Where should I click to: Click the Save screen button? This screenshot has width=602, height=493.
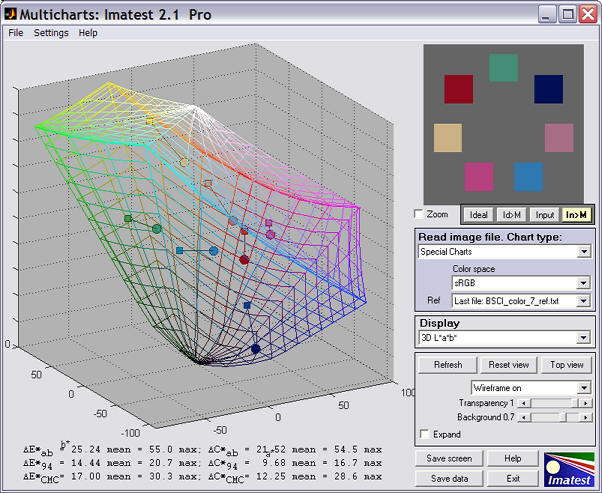(449, 458)
